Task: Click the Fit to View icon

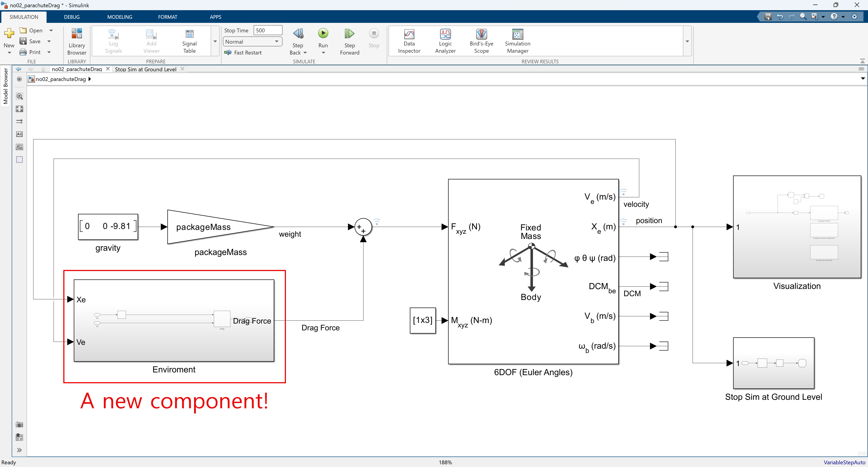Action: pos(19,109)
